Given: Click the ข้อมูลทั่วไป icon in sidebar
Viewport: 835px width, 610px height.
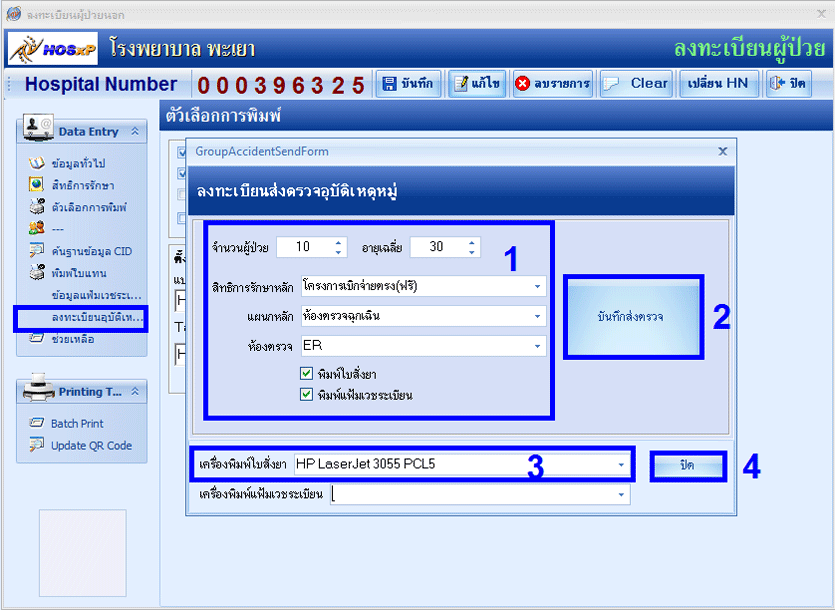Looking at the screenshot, I should click(x=37, y=162).
